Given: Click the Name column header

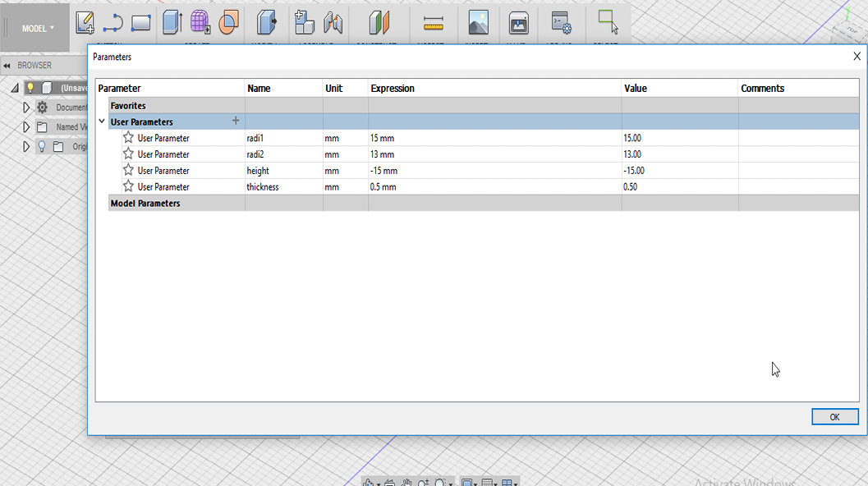Looking at the screenshot, I should coord(283,89).
